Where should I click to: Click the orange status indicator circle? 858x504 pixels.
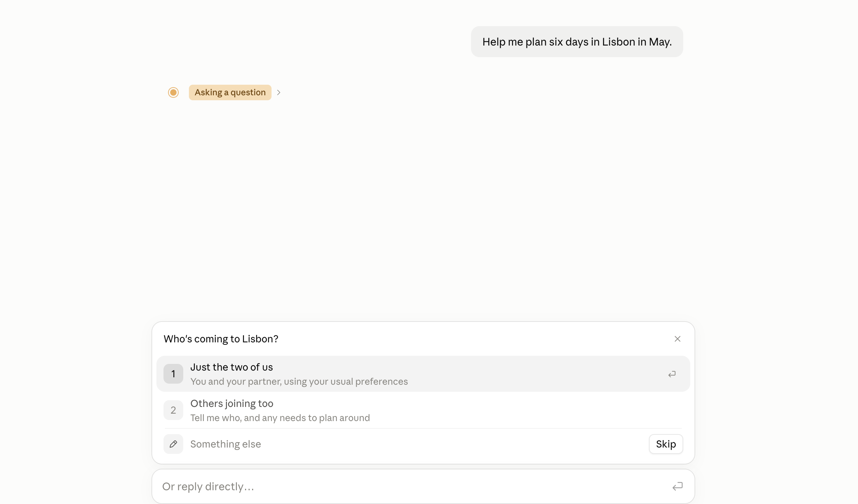pos(173,92)
